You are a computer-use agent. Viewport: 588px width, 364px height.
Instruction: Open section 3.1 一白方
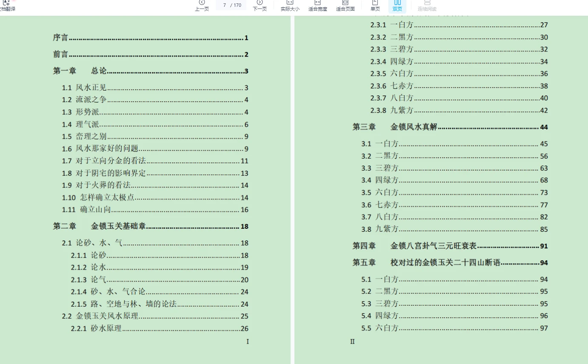(455, 144)
